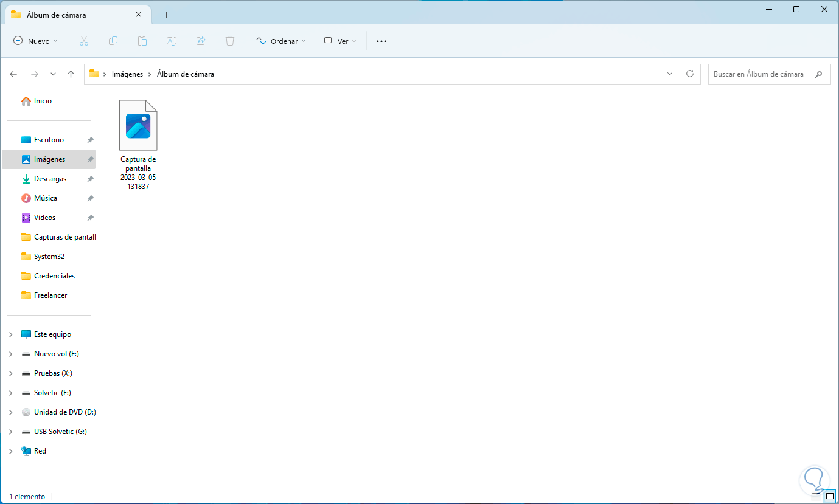This screenshot has height=504, width=839.
Task: Unpin Vídeos from quick access
Action: [x=90, y=218]
